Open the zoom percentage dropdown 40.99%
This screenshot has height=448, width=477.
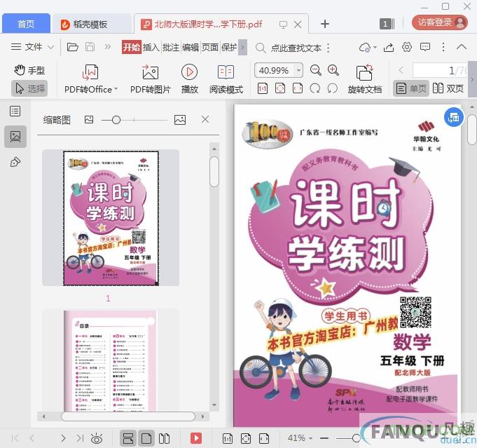[x=298, y=71]
